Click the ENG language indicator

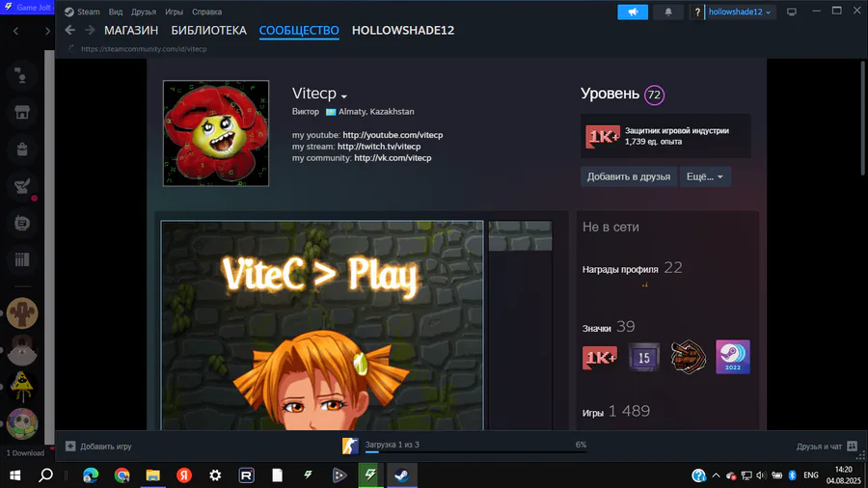[x=811, y=475]
